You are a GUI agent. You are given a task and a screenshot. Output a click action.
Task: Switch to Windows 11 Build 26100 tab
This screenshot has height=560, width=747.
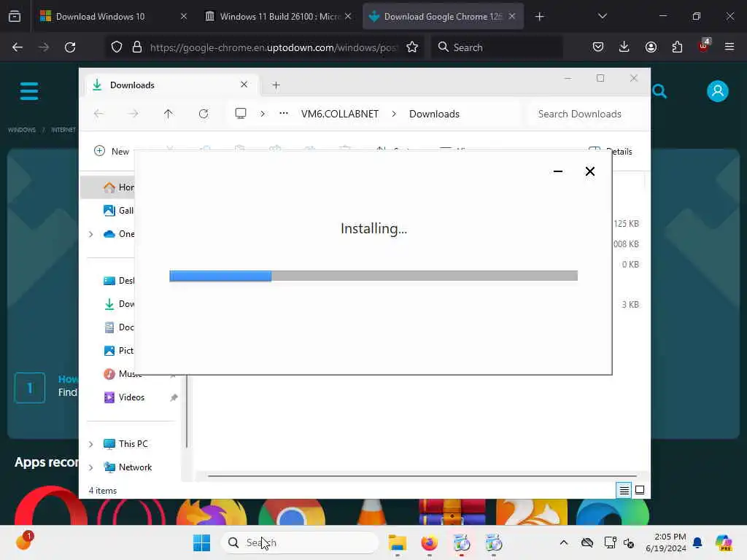pos(278,16)
